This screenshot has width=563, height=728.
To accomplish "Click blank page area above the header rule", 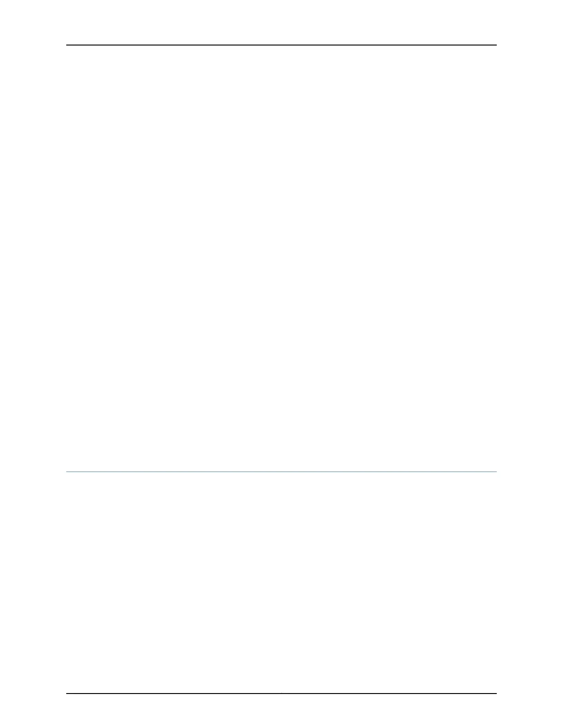I will [x=281, y=22].
